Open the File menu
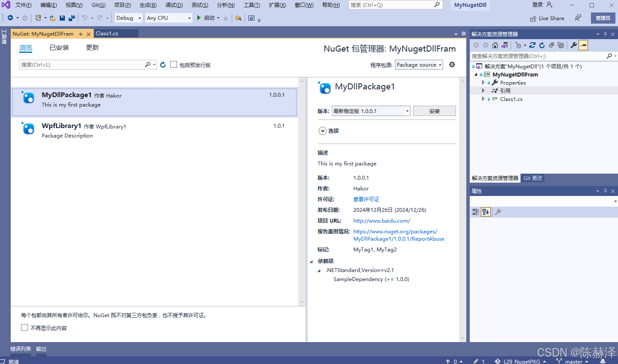618x364 pixels. point(23,5)
